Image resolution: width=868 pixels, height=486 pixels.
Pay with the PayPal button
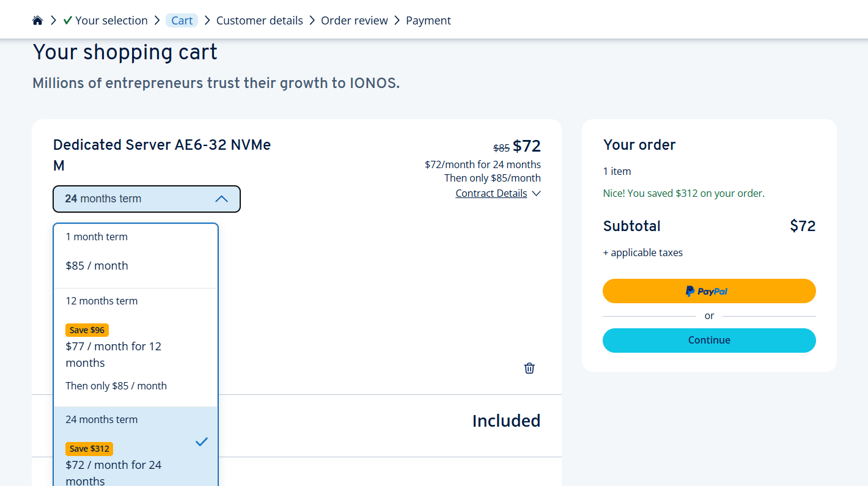pos(709,291)
